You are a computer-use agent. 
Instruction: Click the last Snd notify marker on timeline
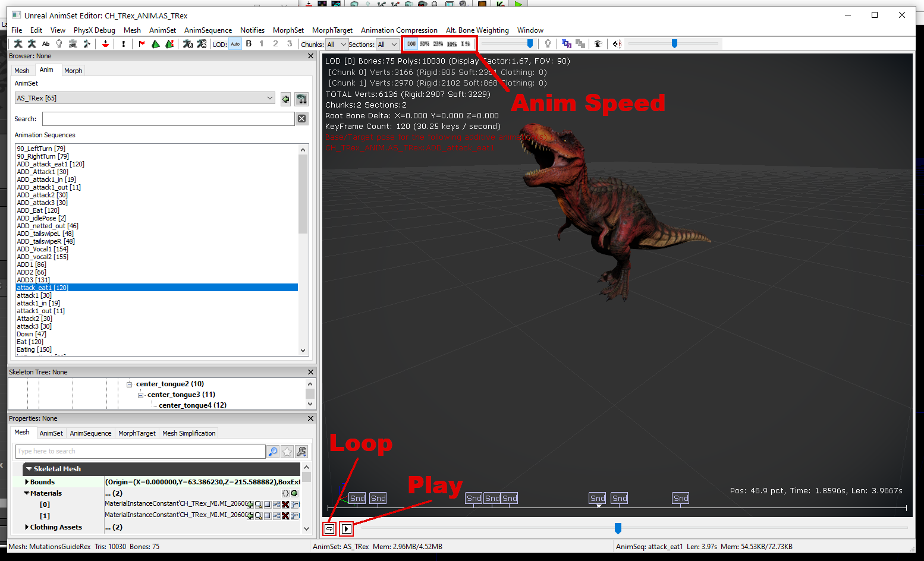pyautogui.click(x=681, y=498)
